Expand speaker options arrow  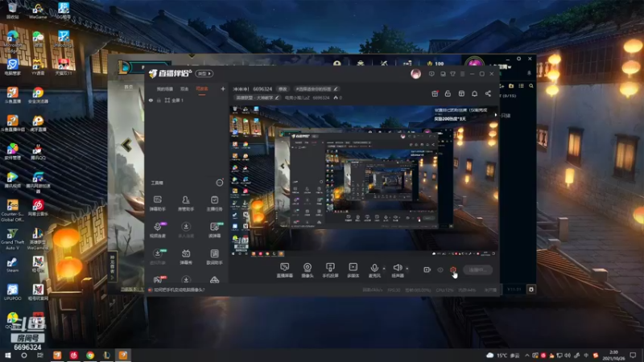(407, 269)
